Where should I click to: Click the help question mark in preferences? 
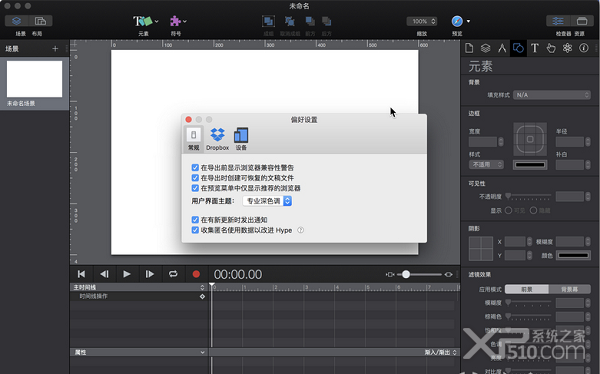coord(301,230)
